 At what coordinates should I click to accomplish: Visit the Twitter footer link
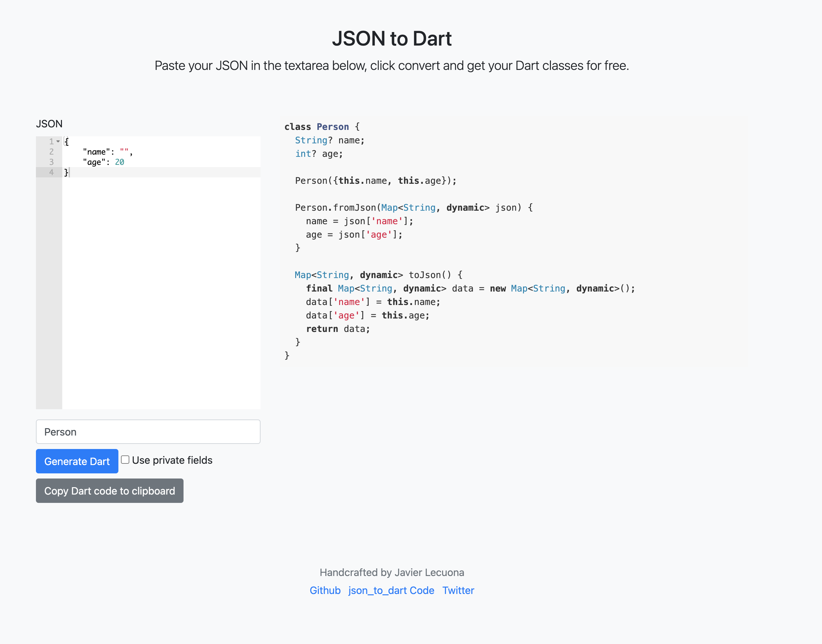pos(458,590)
